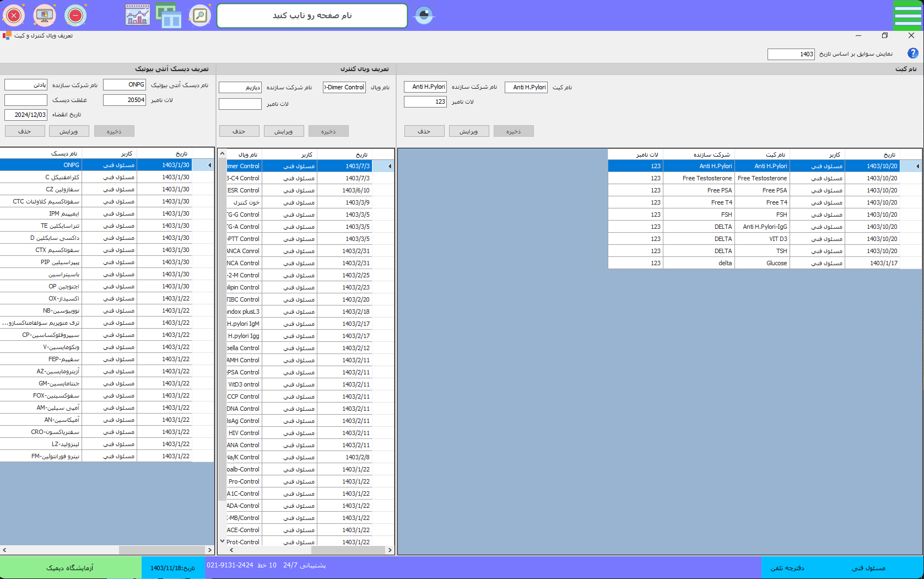This screenshot has width=924, height=579.
Task: Click delete button in control vial section
Action: pos(239,131)
